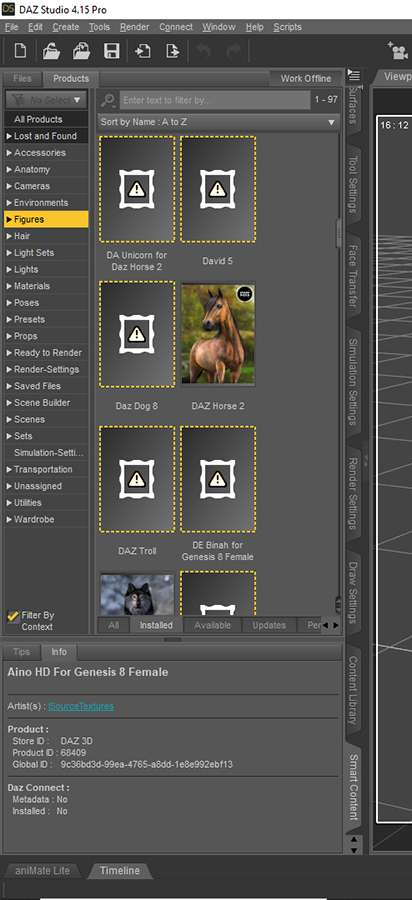
Task: Select the David 5 product thumbnail
Action: click(218, 189)
